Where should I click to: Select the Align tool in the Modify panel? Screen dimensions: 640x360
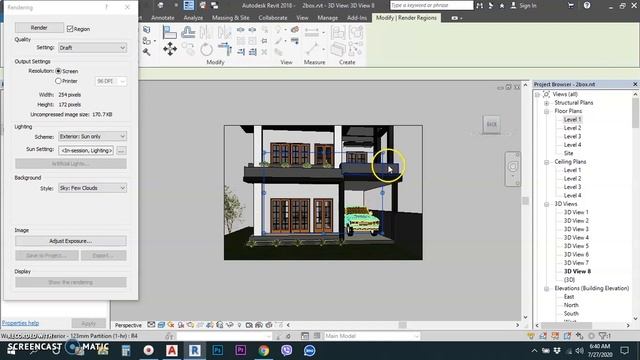tap(169, 32)
